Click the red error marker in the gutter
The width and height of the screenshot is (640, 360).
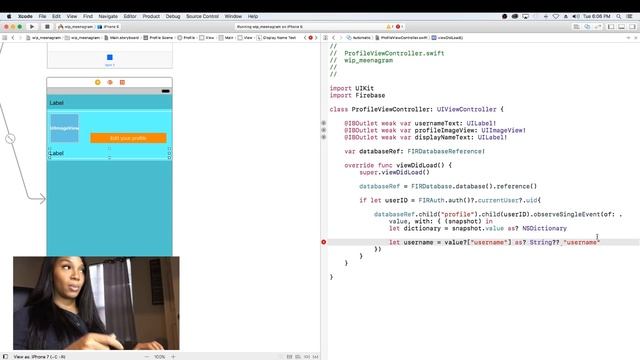coord(324,242)
